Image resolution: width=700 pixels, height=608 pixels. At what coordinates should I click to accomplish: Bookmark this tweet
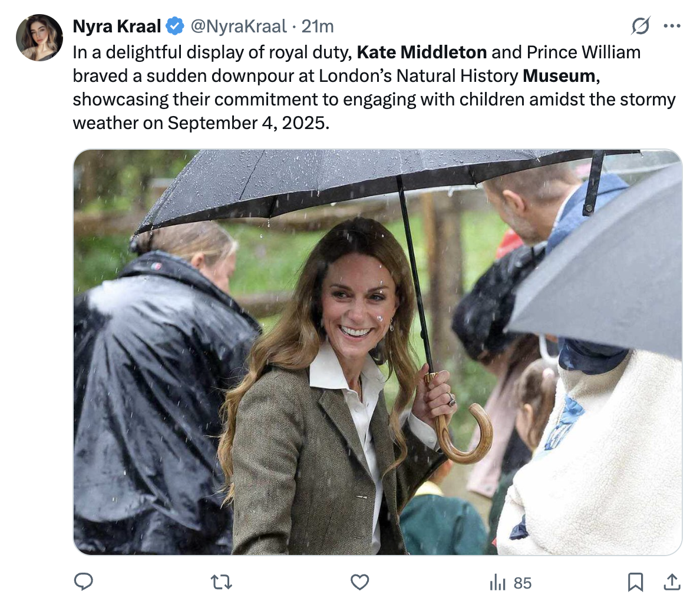[635, 582]
